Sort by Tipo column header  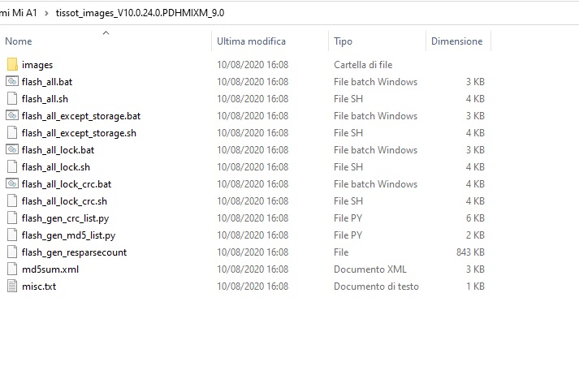point(343,41)
